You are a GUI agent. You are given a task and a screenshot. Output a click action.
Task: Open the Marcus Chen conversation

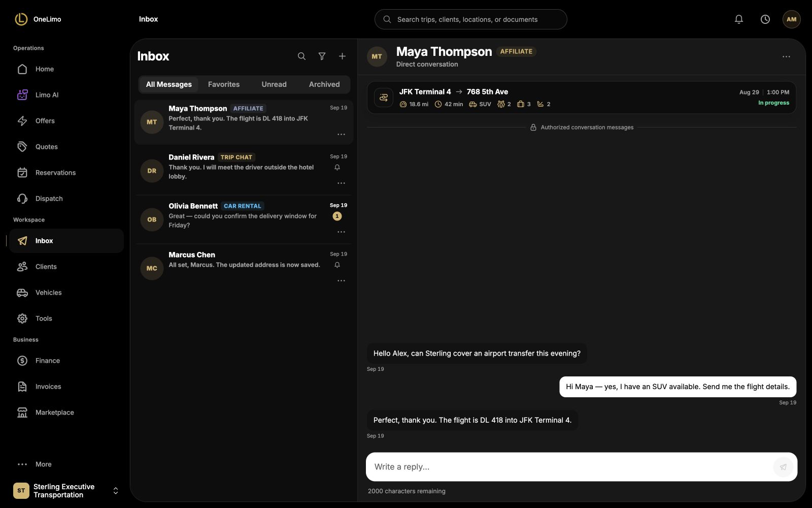[244, 268]
